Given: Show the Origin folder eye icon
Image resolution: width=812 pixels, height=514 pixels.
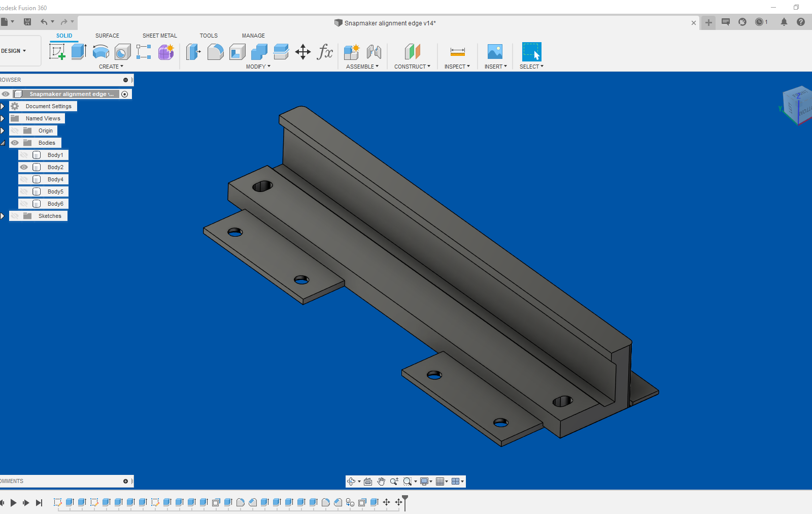Looking at the screenshot, I should coord(15,131).
